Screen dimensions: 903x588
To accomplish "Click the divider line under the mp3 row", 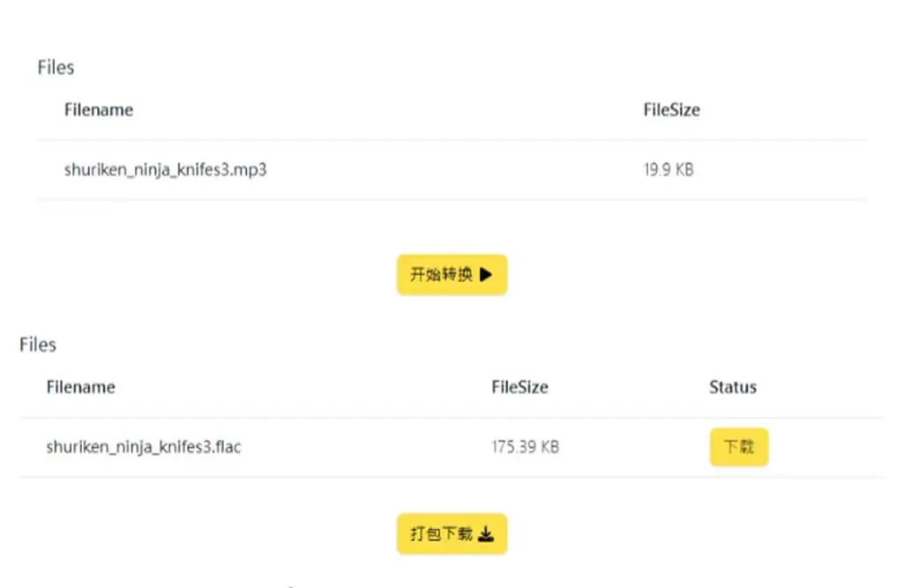I will point(452,200).
